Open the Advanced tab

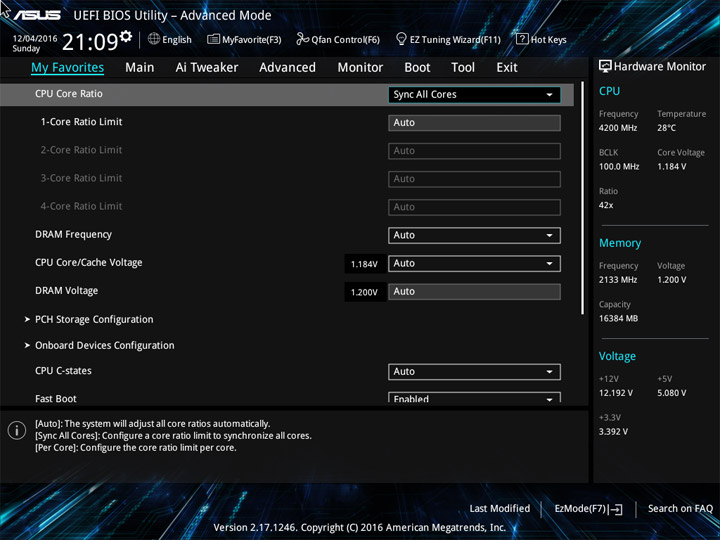click(287, 68)
